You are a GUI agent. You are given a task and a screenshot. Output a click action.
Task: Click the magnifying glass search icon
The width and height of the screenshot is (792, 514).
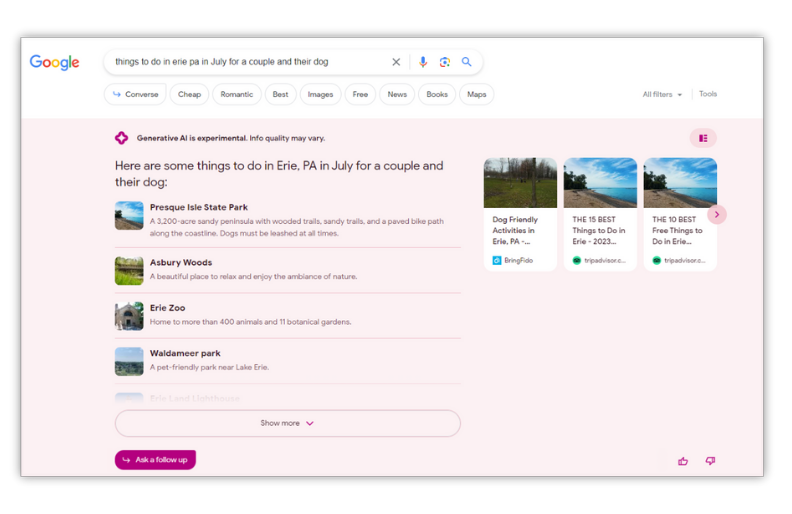pyautogui.click(x=467, y=62)
